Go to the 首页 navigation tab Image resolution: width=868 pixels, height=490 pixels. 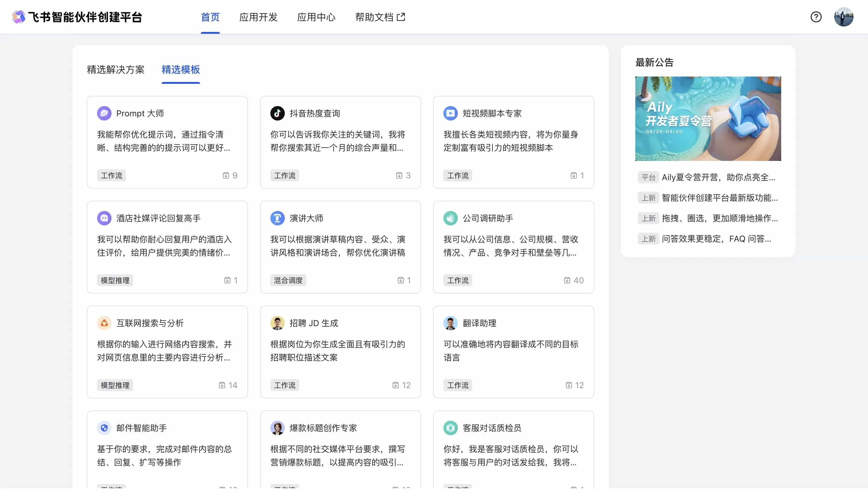point(210,17)
